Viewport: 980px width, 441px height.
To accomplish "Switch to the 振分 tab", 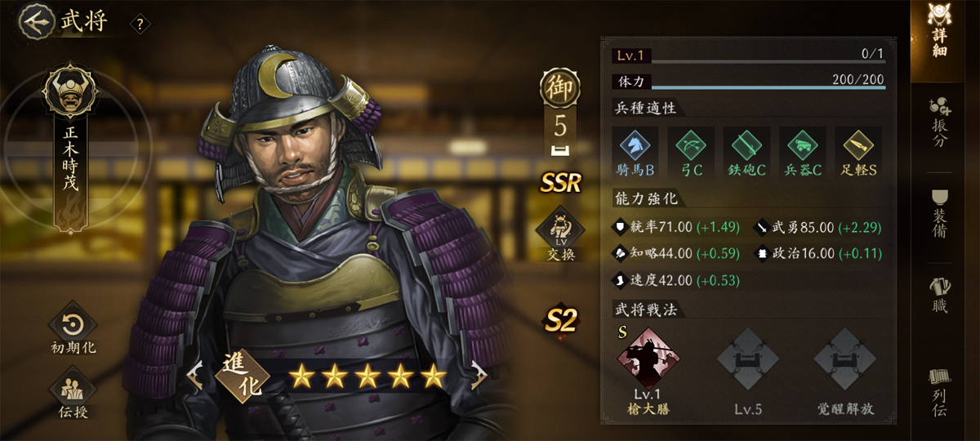I will coord(941,122).
